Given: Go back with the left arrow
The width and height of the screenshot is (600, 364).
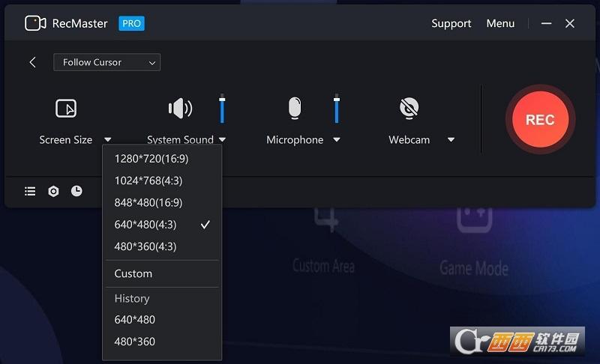Looking at the screenshot, I should point(32,62).
